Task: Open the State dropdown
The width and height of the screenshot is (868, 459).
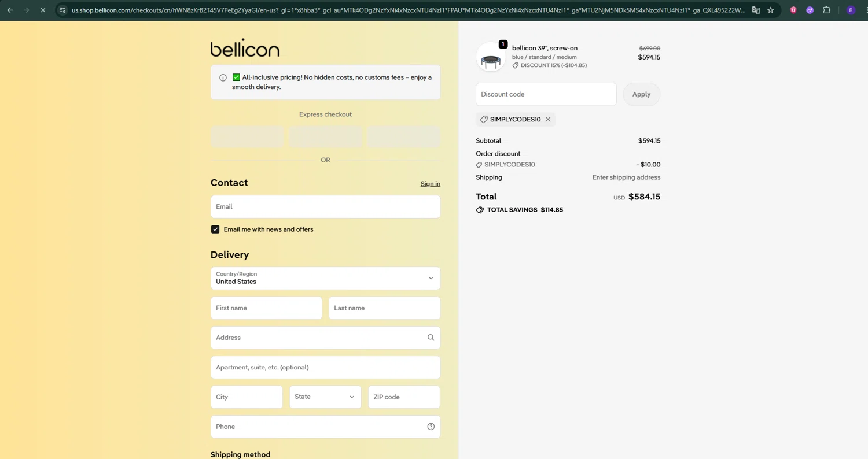Action: (x=325, y=397)
